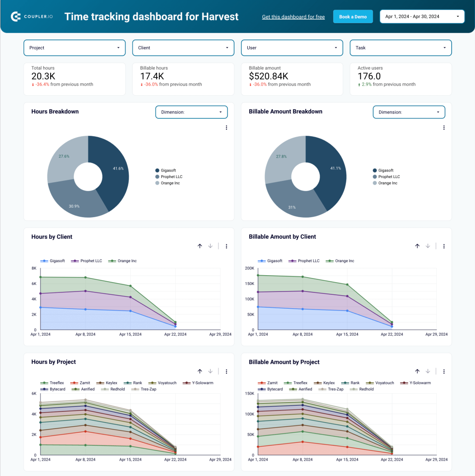Click the sort ascending arrow on Hours by Client
Screen dimensions: 475x476
(200, 246)
